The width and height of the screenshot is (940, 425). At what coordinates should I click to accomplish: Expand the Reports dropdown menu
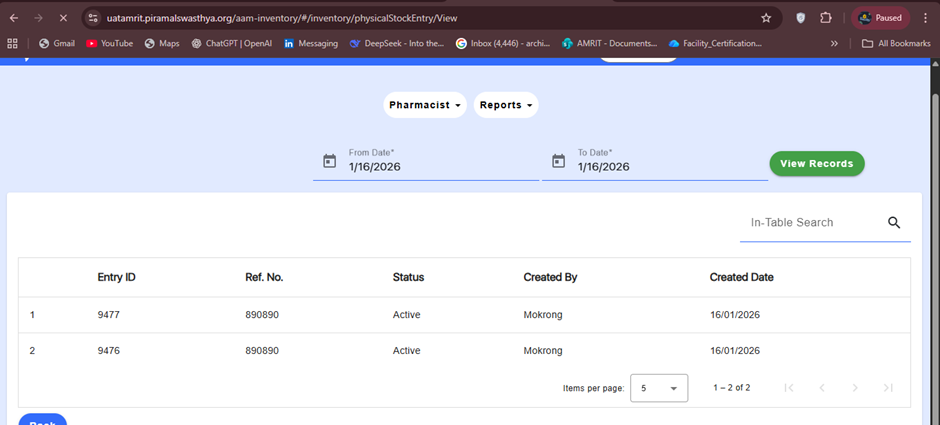pyautogui.click(x=506, y=105)
